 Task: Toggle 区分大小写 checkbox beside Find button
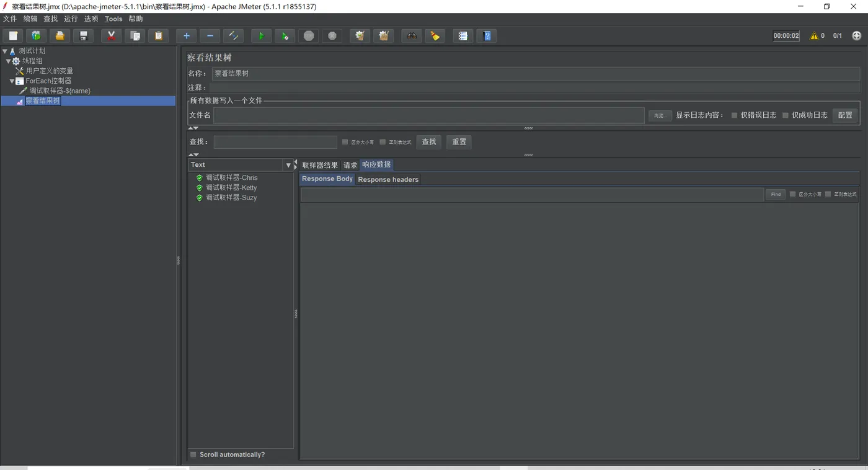[x=792, y=194]
